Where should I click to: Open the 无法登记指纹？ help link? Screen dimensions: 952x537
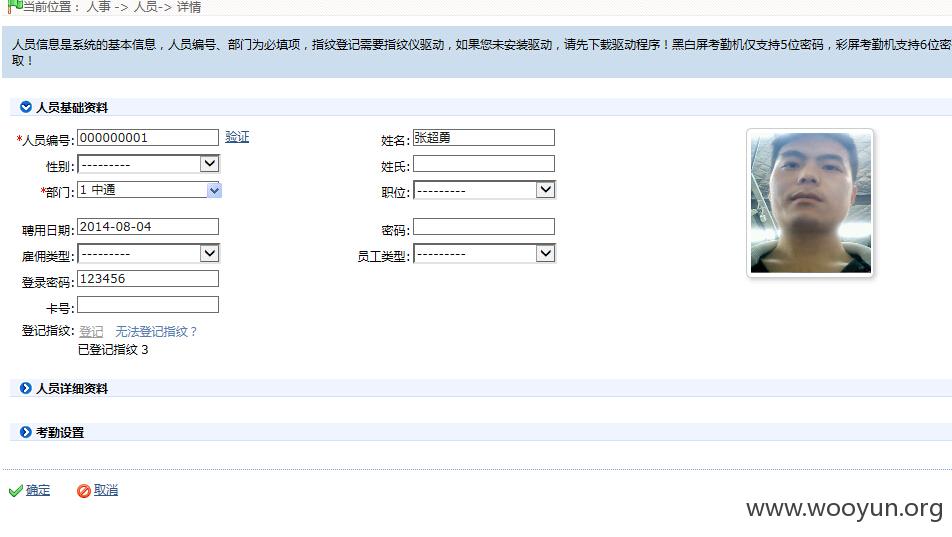157,332
